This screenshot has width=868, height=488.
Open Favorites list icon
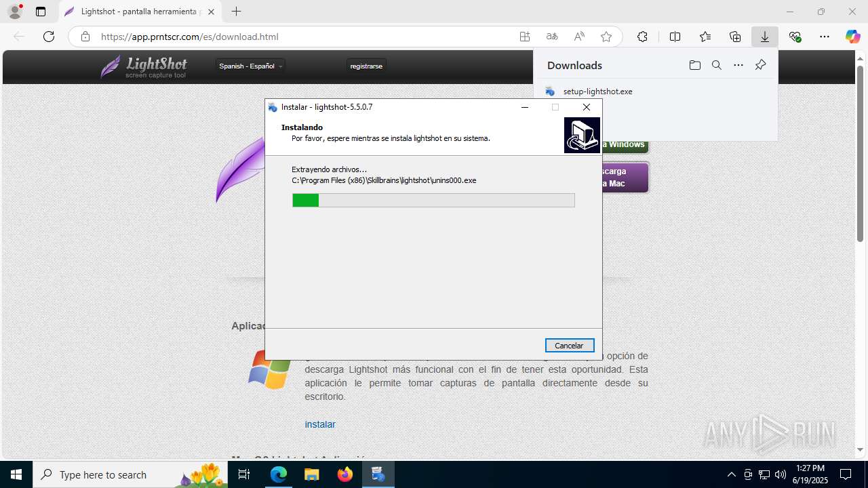tap(705, 37)
